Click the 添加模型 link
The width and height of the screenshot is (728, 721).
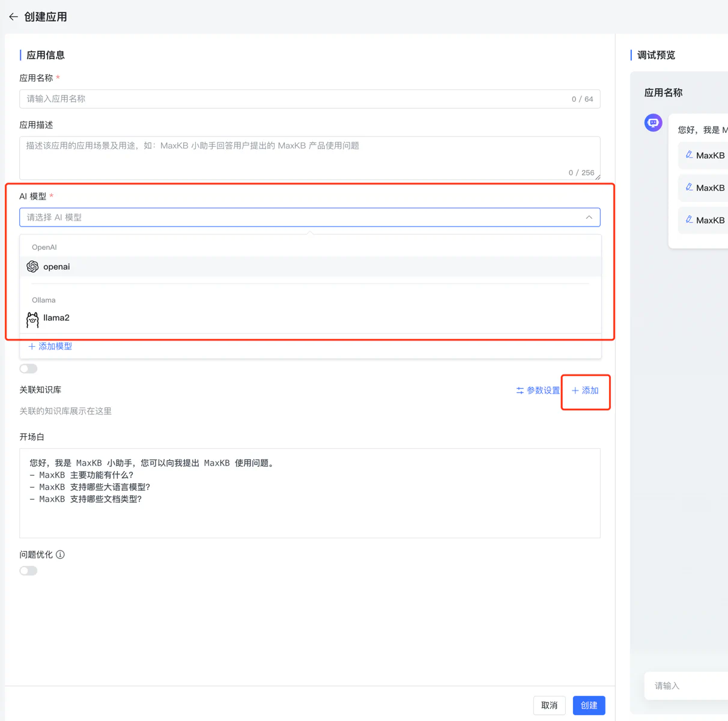pos(50,347)
